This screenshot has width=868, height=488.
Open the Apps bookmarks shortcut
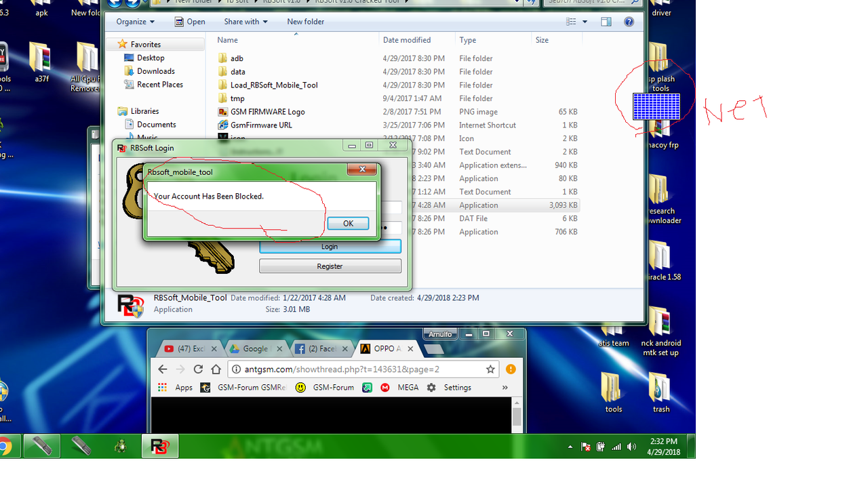tap(175, 388)
